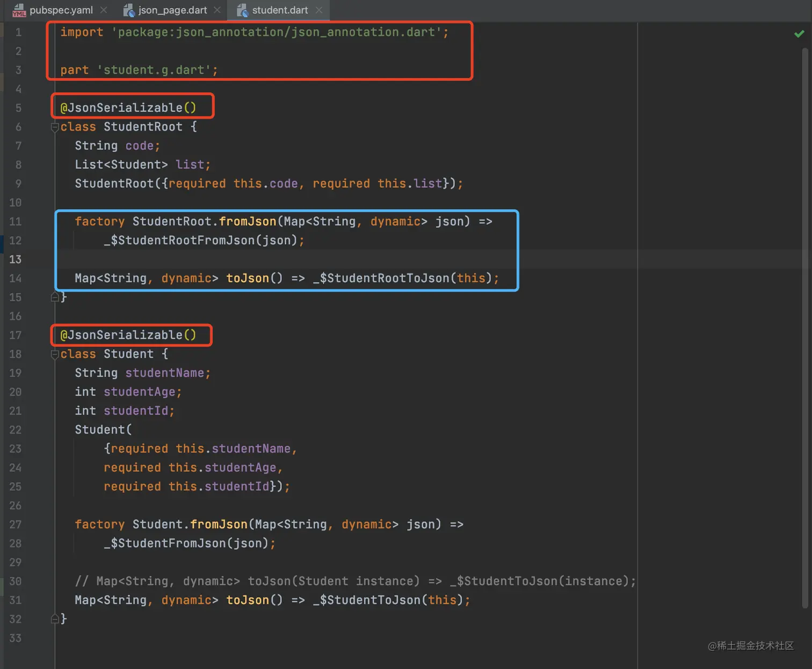Click the 'class Student {' declaration
The height and width of the screenshot is (669, 812).
tap(114, 354)
